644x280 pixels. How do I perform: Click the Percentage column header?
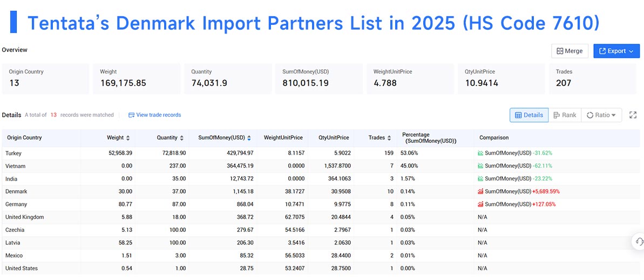click(429, 138)
